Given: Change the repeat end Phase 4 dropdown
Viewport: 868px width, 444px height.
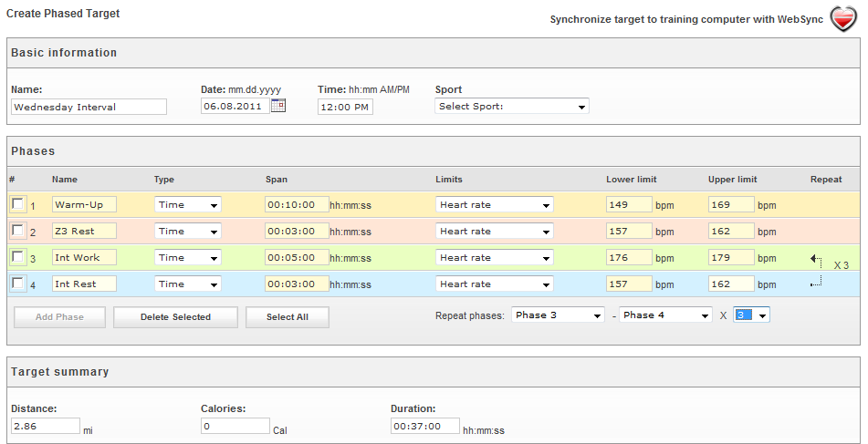Looking at the screenshot, I should (x=665, y=315).
